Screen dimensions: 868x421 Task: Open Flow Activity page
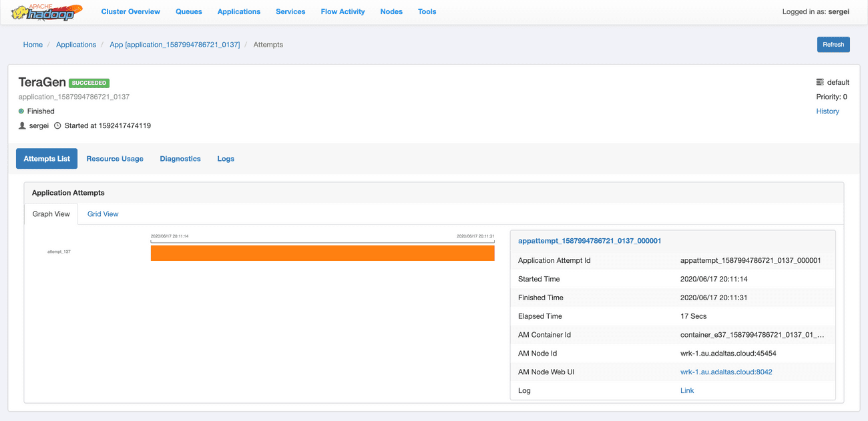pyautogui.click(x=343, y=12)
